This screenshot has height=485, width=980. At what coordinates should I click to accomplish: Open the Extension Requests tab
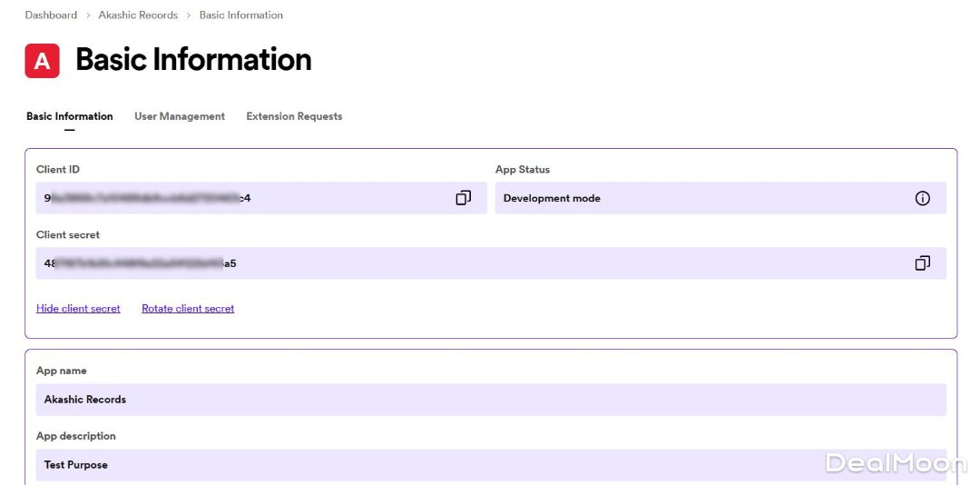pyautogui.click(x=294, y=116)
